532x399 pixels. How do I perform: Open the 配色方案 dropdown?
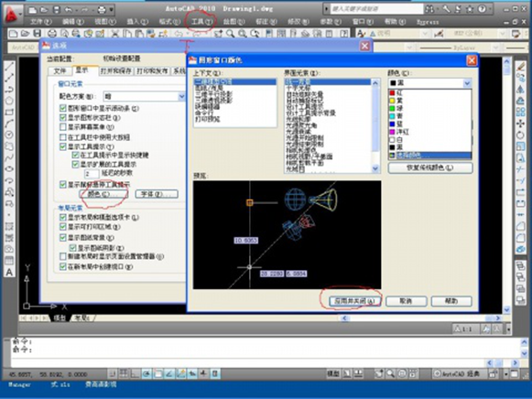click(x=145, y=97)
